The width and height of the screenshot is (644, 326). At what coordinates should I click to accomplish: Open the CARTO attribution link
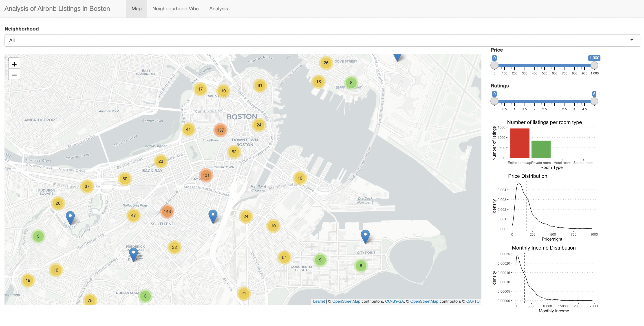pos(472,301)
